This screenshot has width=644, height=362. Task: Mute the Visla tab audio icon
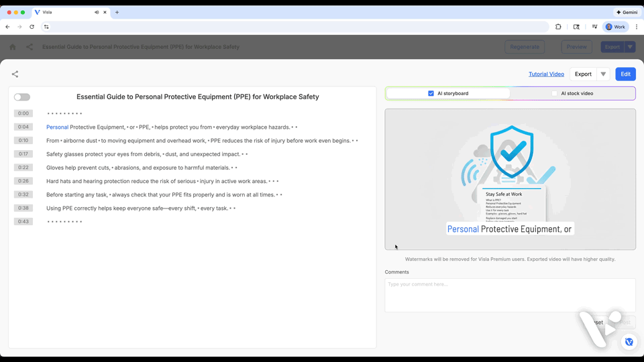click(x=97, y=12)
